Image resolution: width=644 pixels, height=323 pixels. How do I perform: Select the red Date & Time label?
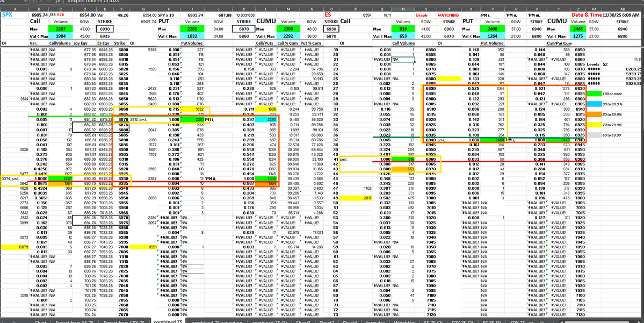point(586,15)
